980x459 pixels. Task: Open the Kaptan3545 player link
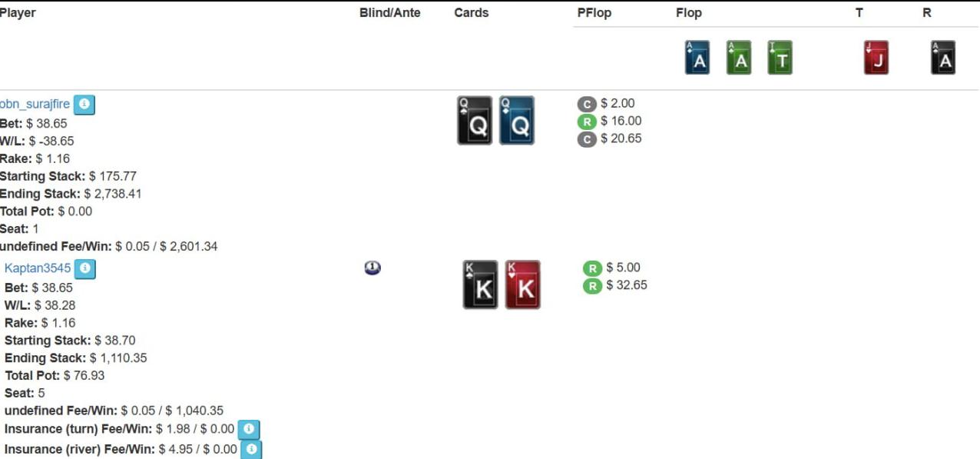(38, 268)
